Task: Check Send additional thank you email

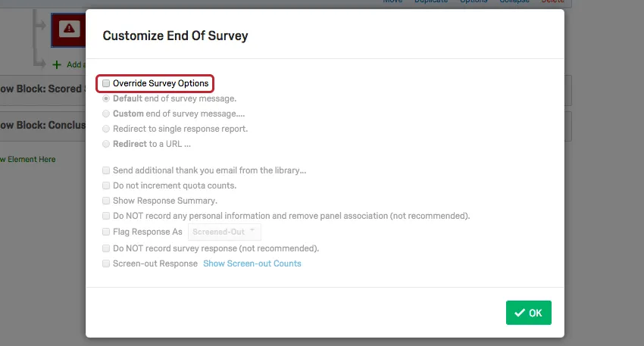Action: pyautogui.click(x=106, y=170)
